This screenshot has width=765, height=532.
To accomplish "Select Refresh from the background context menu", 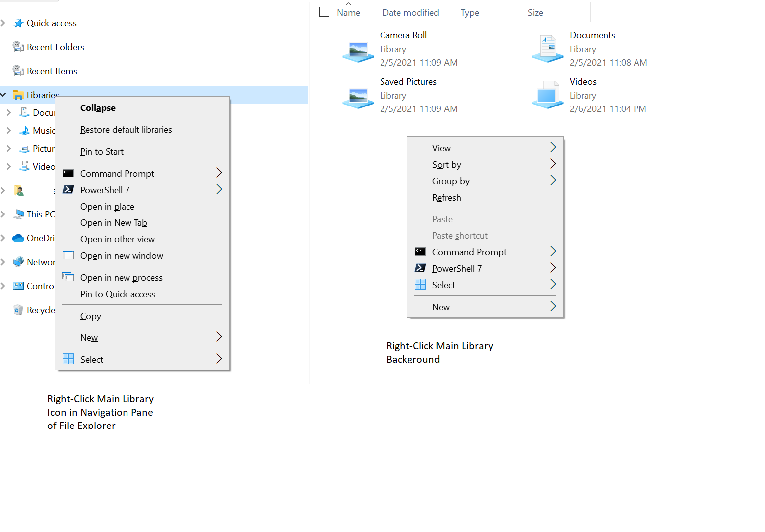I will point(446,198).
